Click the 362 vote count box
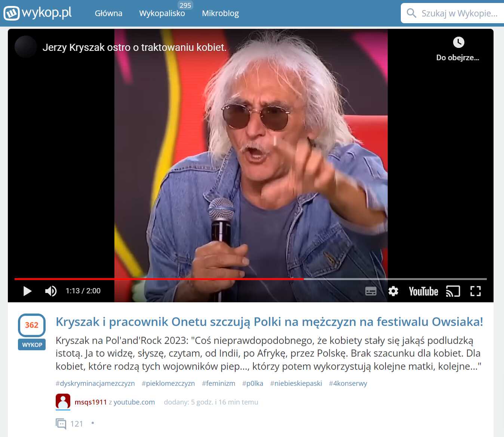Viewport: 504px width, 437px height. tap(32, 325)
